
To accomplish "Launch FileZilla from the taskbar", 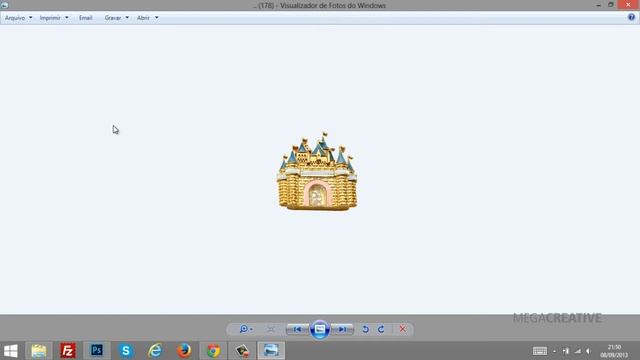I will pyautogui.click(x=68, y=351).
